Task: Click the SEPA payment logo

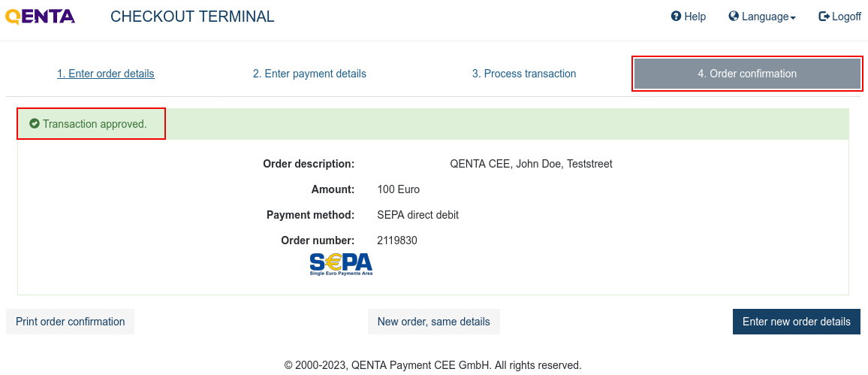Action: 341,265
